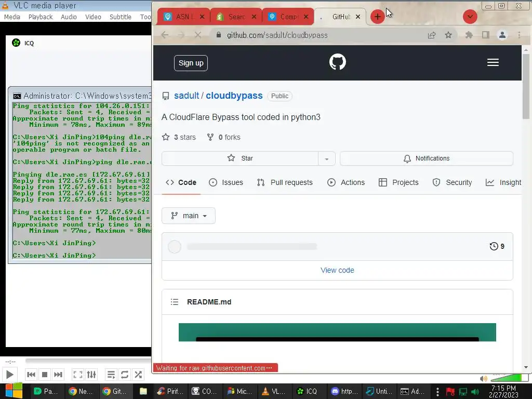Toggle VLC playlist icon
This screenshot has width=532, height=399.
tap(111, 375)
